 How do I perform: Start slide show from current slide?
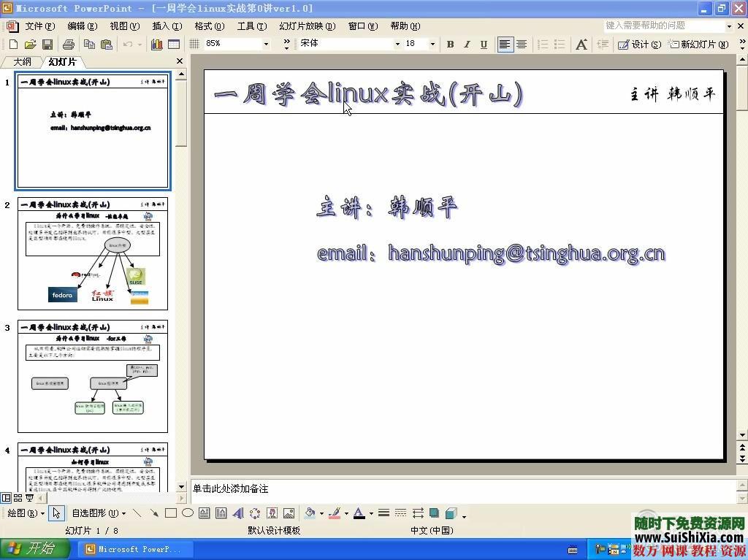coord(29,498)
